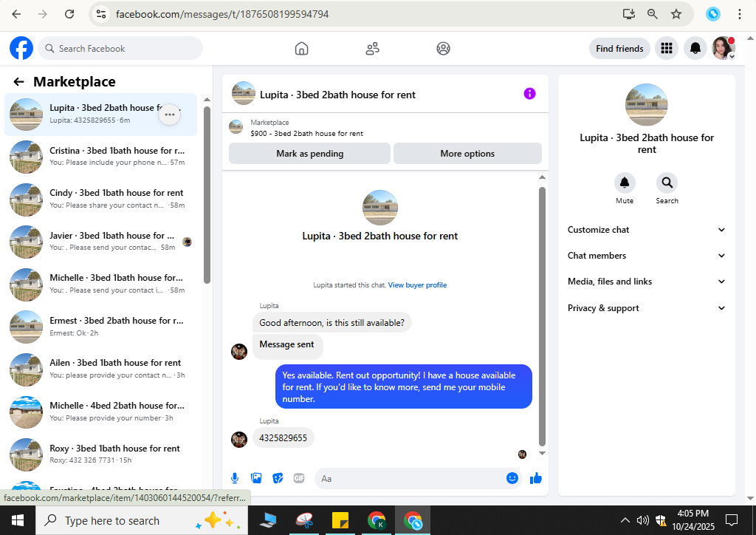Image resolution: width=756 pixels, height=535 pixels.
Task: Click the chat scrollbar down arrow
Action: (x=542, y=453)
